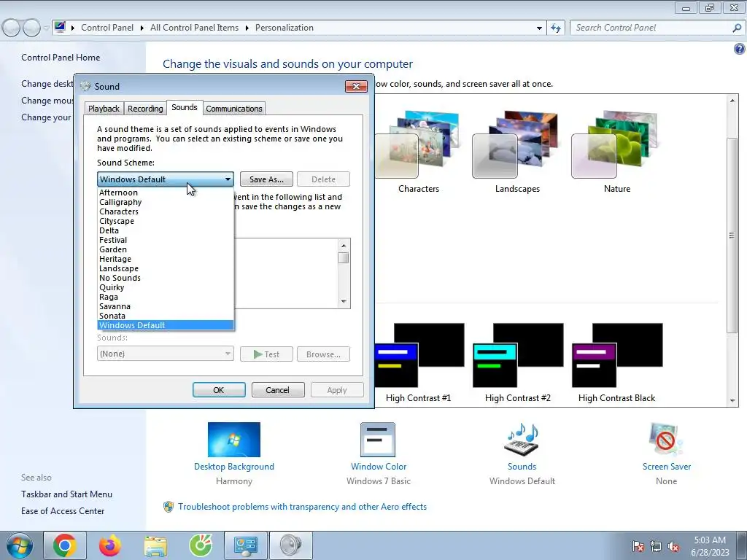Select the Landscapes theme
Screen dimensions: 747x560
coord(517,152)
